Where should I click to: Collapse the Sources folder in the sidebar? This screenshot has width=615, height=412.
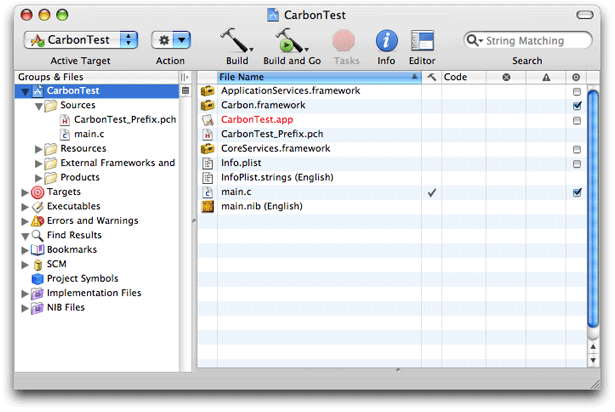[38, 106]
